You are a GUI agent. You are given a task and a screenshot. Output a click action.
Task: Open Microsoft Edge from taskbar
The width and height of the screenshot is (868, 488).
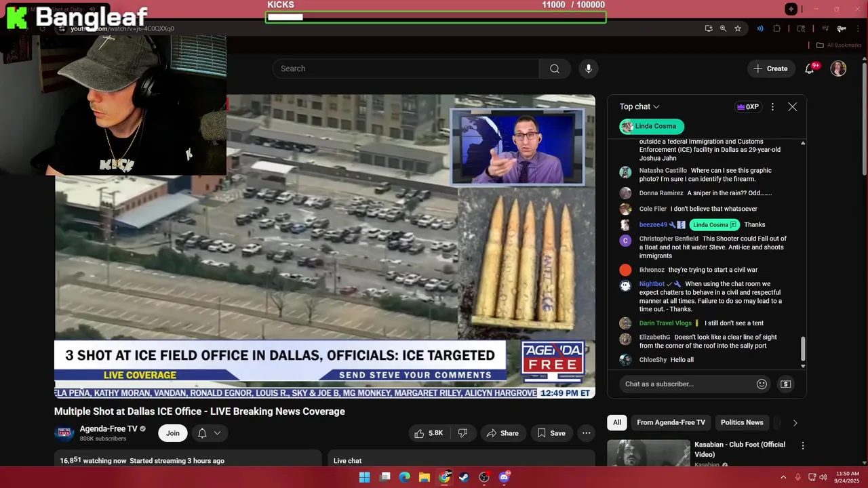pyautogui.click(x=405, y=477)
